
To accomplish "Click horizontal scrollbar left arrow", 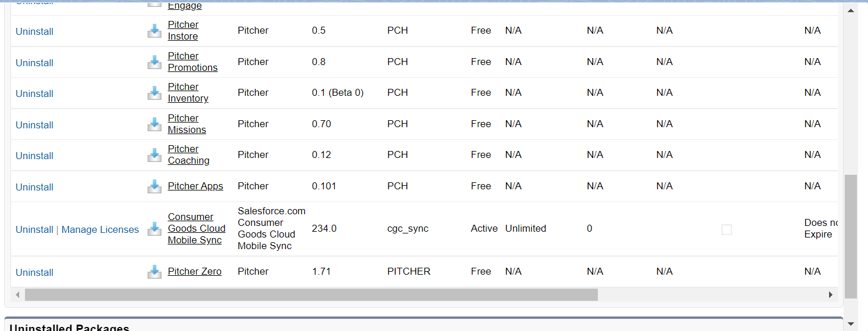I will [x=17, y=295].
